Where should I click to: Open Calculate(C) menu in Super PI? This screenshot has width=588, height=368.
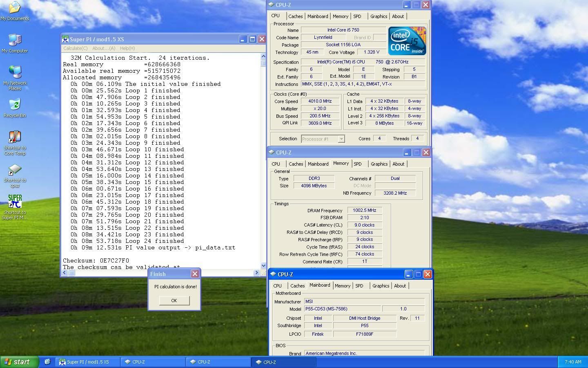tap(75, 48)
